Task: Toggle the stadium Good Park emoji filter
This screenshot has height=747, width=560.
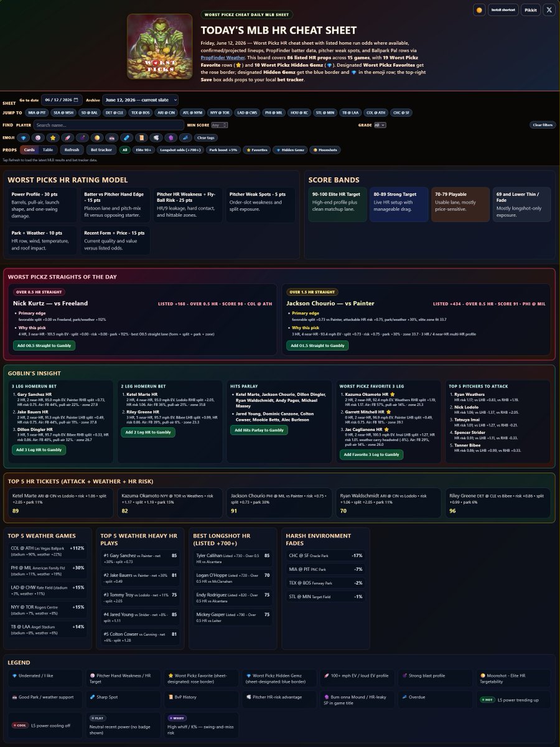Action: pos(112,138)
